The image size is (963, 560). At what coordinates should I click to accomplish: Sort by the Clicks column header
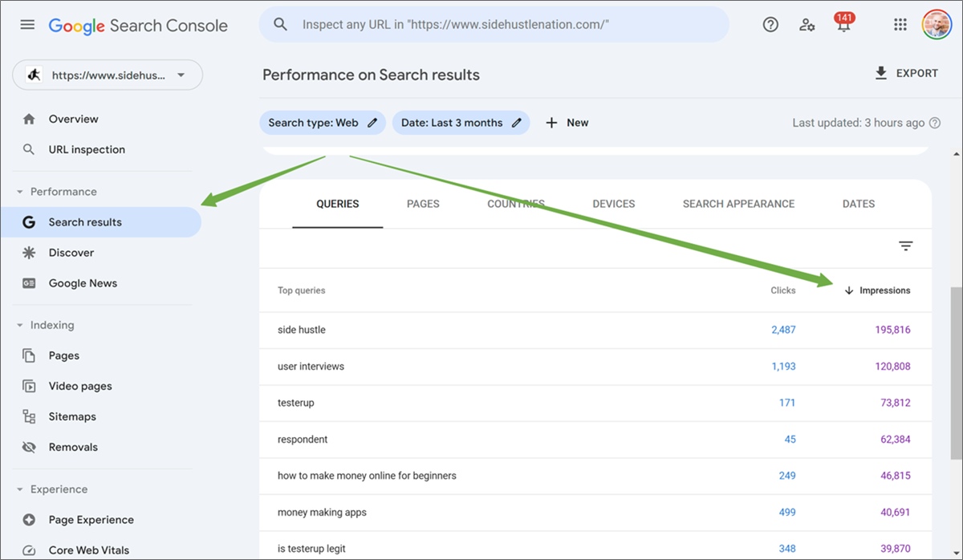783,290
